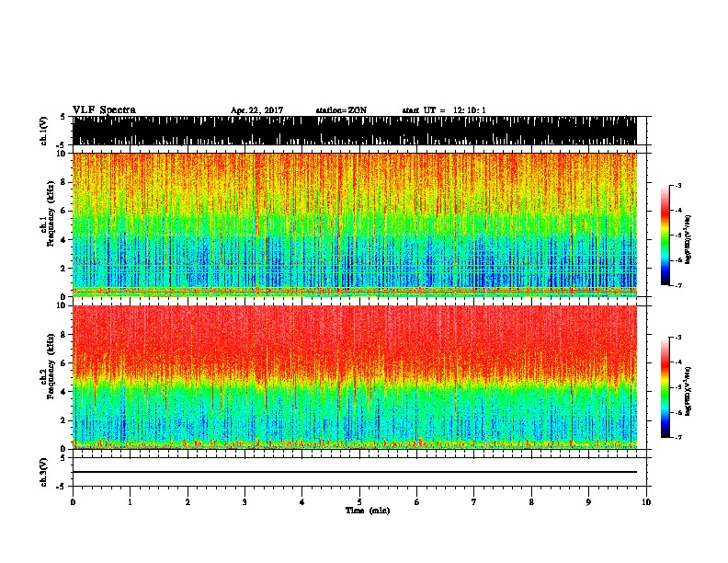Click the '2' kHz tick of ch.2 spectrogram
This screenshot has width=728, height=563.
63,420
